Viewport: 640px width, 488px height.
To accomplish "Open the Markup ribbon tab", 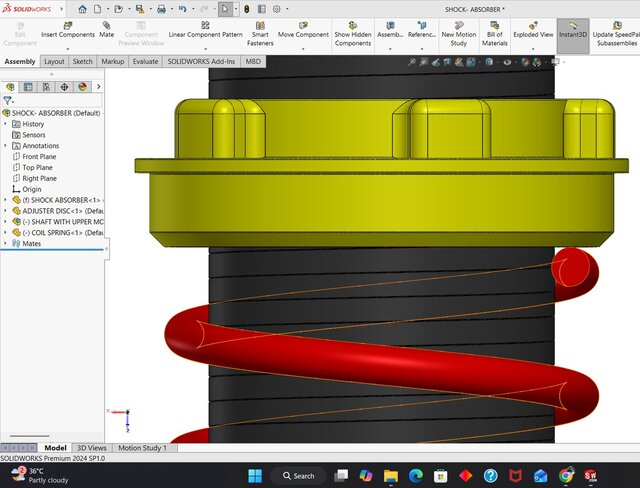I will (x=113, y=62).
